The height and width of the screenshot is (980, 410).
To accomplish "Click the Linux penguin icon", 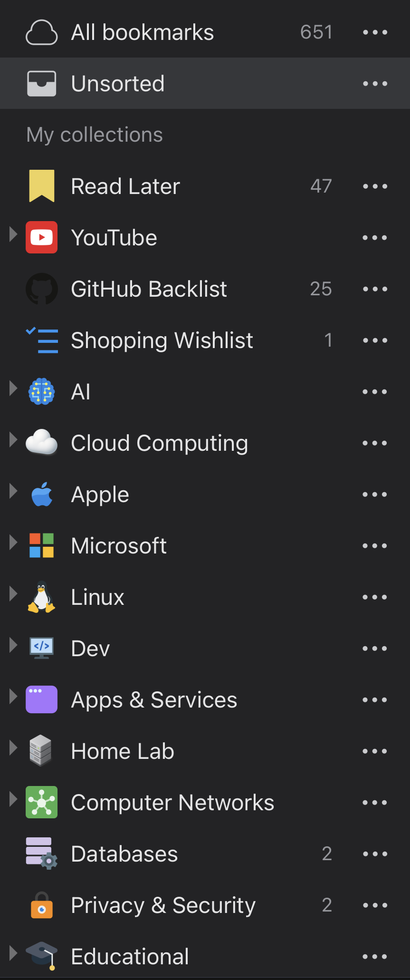I will pyautogui.click(x=42, y=597).
